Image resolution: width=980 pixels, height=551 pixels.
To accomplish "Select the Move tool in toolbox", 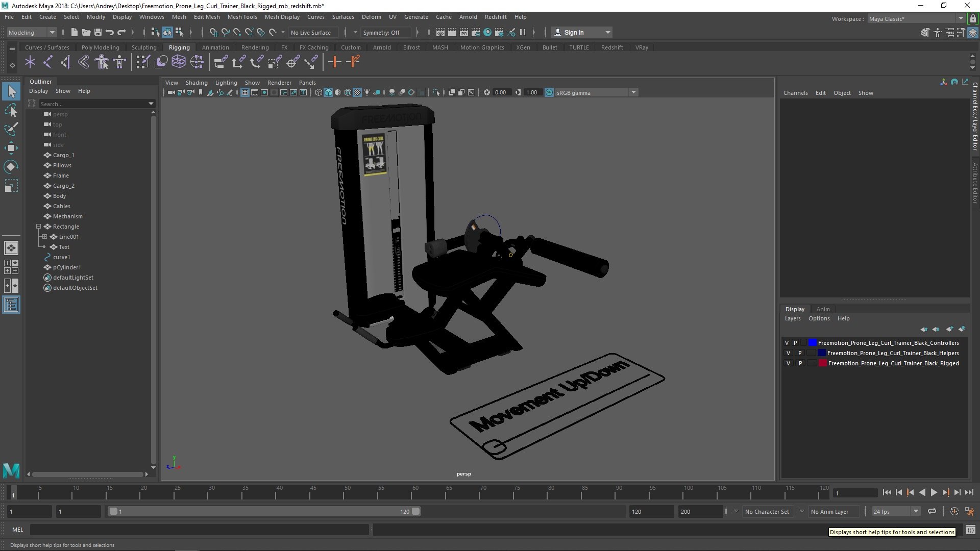I will (11, 148).
